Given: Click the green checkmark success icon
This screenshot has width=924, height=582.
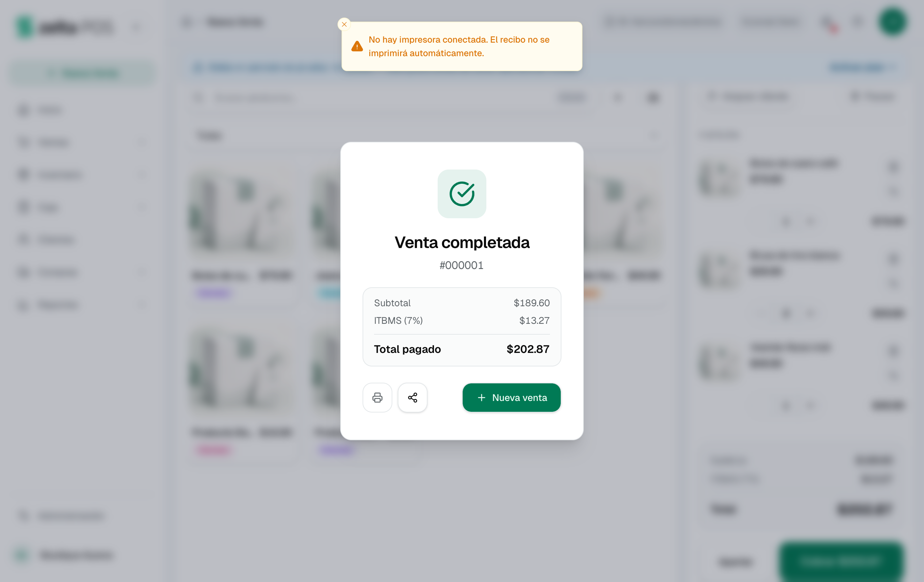Looking at the screenshot, I should click(x=462, y=194).
